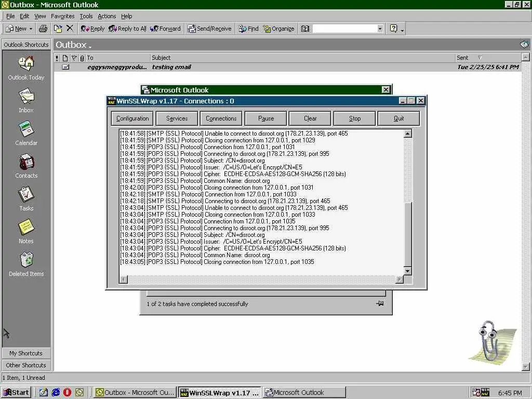Expand the Outbox folder dropdown
The image size is (532, 399).
[x=90, y=46]
